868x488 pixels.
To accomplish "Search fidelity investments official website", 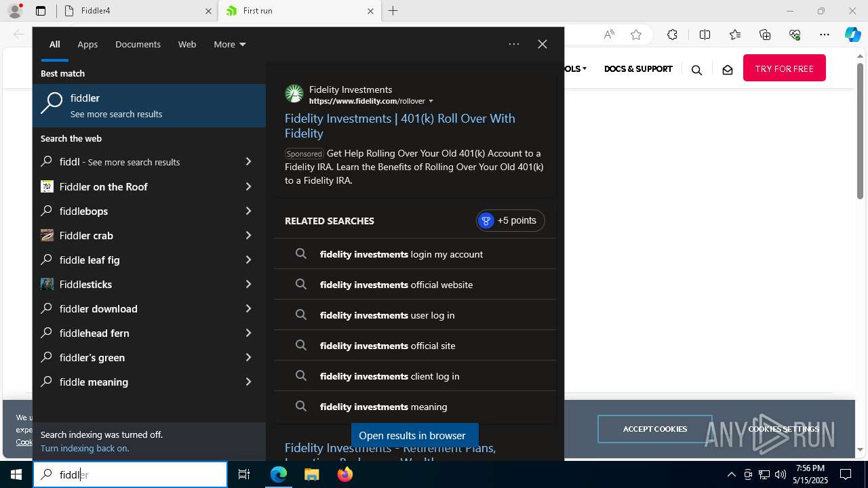I will [x=415, y=285].
